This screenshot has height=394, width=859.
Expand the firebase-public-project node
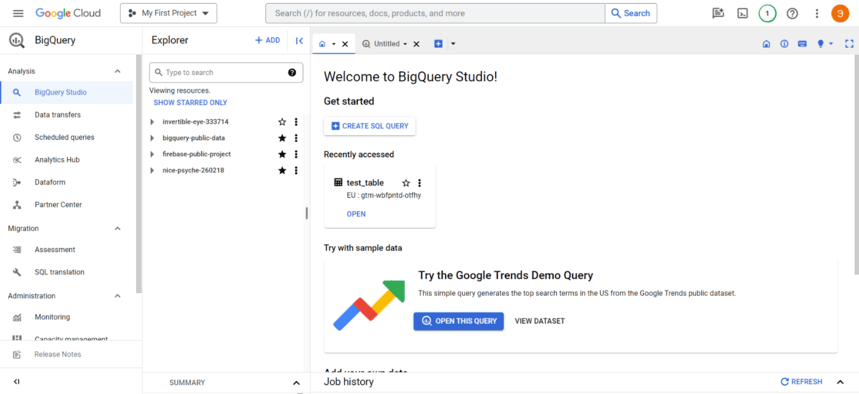pos(152,154)
